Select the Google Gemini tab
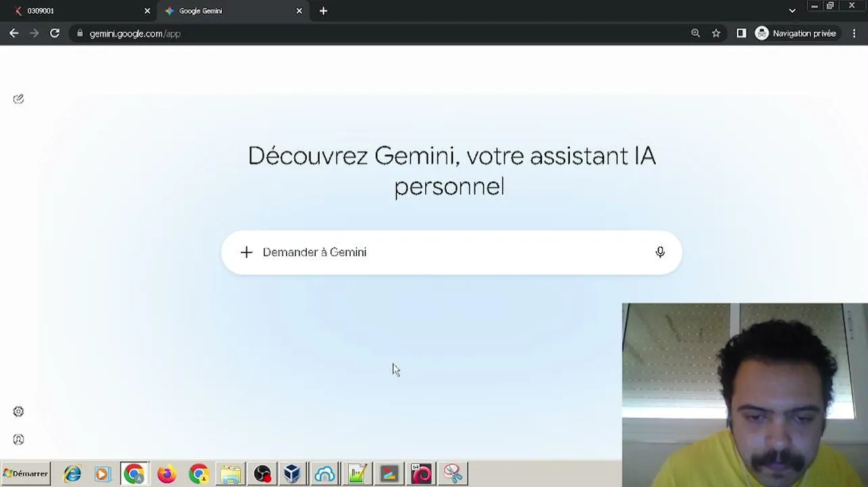The height and width of the screenshot is (487, 868). [x=234, y=11]
